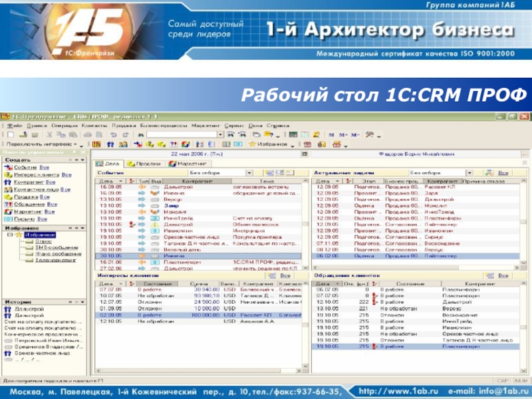Click the M- button in the toolbar
This screenshot has height=399, width=532.
coord(355,135)
